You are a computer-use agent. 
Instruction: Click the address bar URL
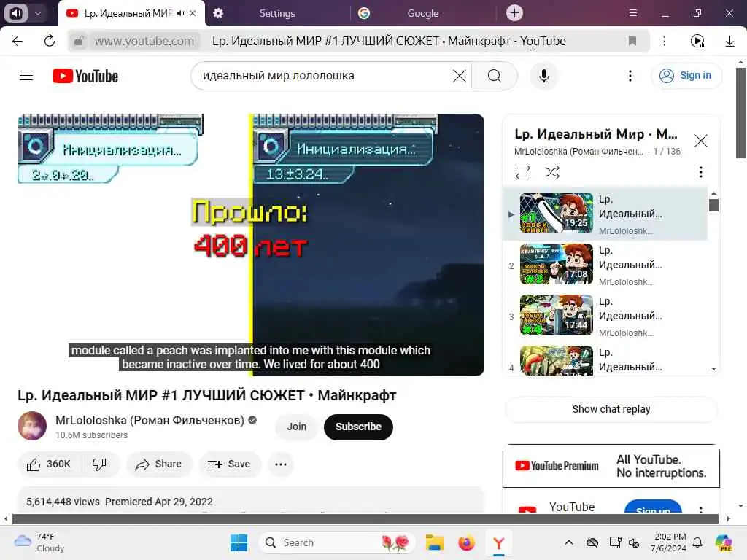pos(144,42)
